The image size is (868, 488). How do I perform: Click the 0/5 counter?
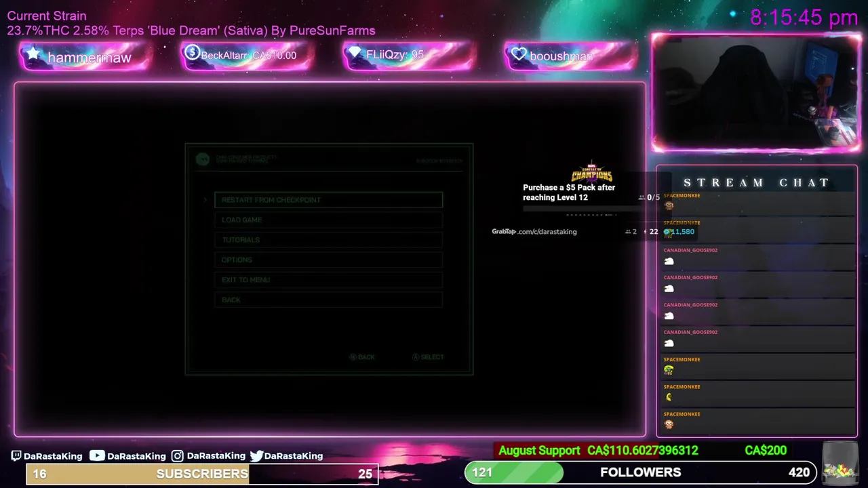[653, 197]
